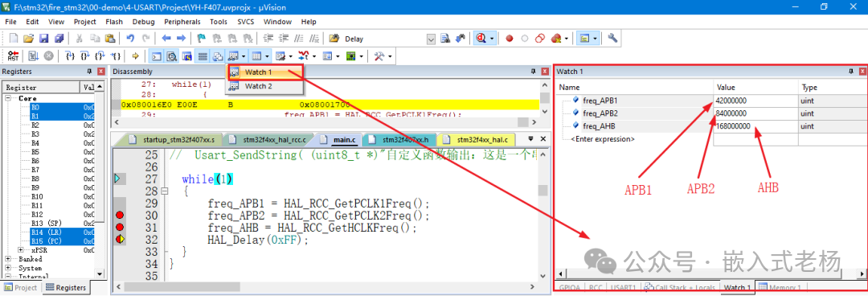Open the Watch Windows dropdown arrow
The width and height of the screenshot is (868, 296).
(244, 56)
